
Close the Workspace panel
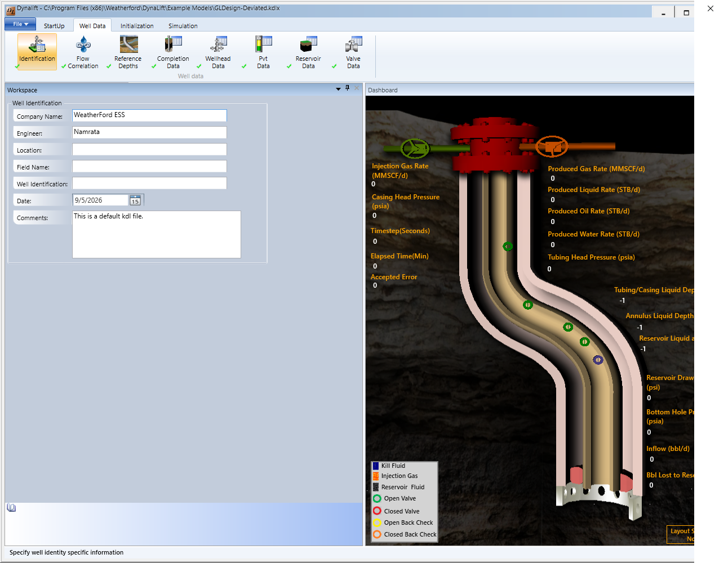357,88
